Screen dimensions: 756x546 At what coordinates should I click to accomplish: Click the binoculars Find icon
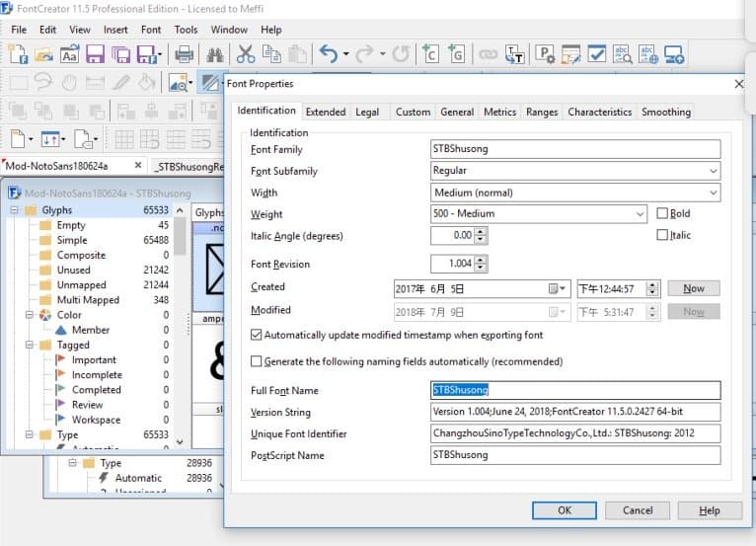[214, 54]
